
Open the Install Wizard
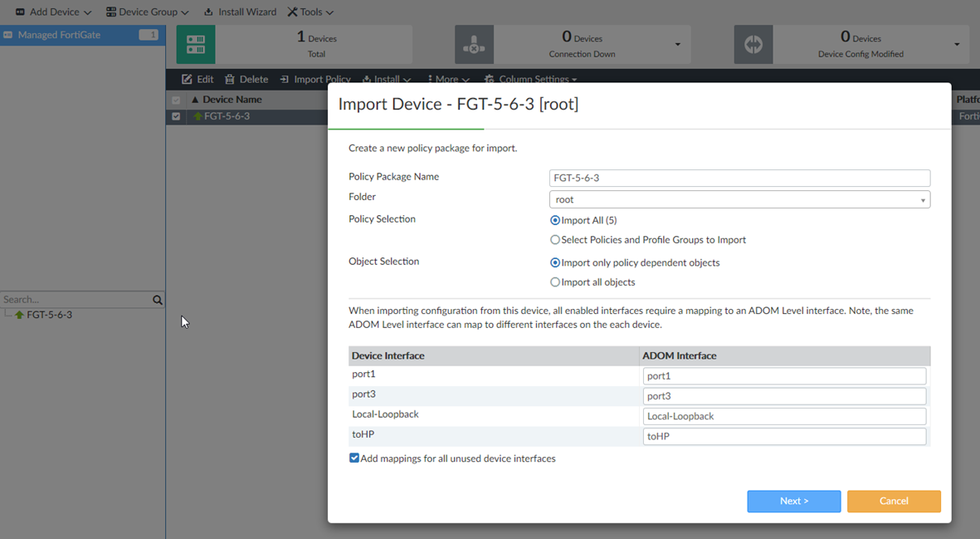pyautogui.click(x=240, y=12)
